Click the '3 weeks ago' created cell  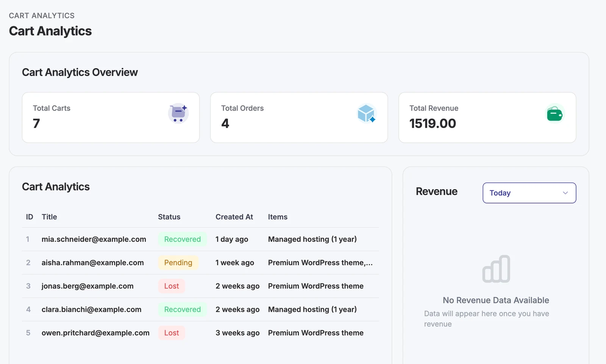237,333
